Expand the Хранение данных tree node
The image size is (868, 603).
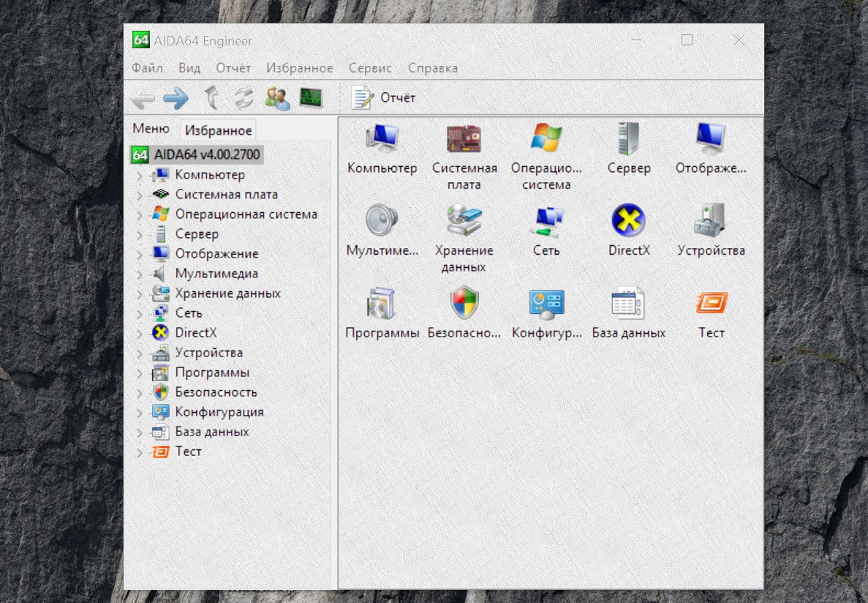click(x=140, y=294)
